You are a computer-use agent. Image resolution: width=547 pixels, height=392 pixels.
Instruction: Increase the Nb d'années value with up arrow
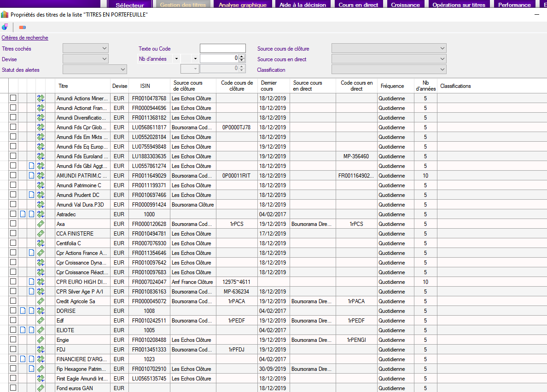coord(242,57)
